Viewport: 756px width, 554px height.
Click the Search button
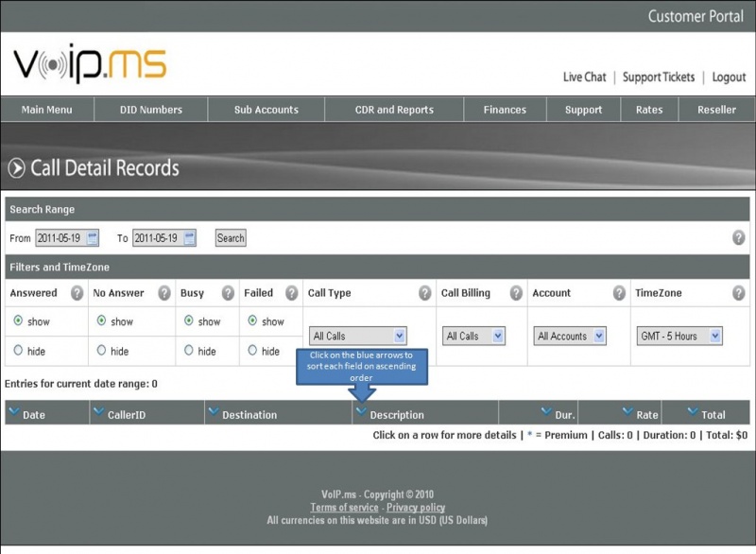pyautogui.click(x=231, y=237)
